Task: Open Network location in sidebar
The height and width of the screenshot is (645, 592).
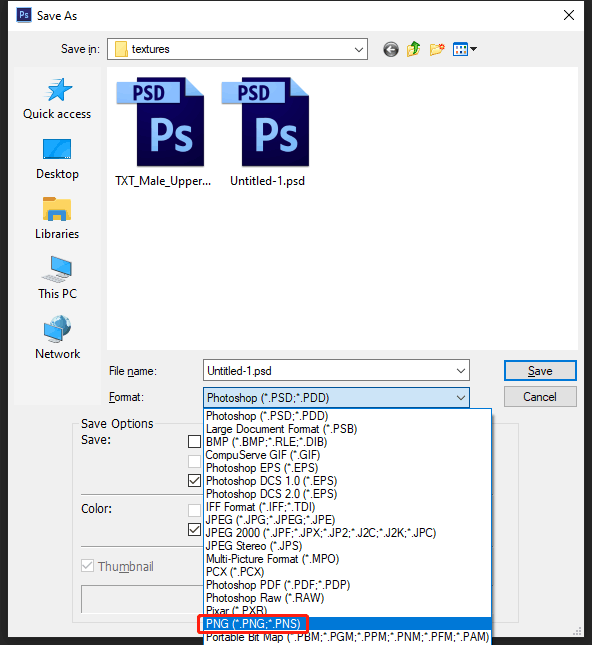Action: coord(57,338)
